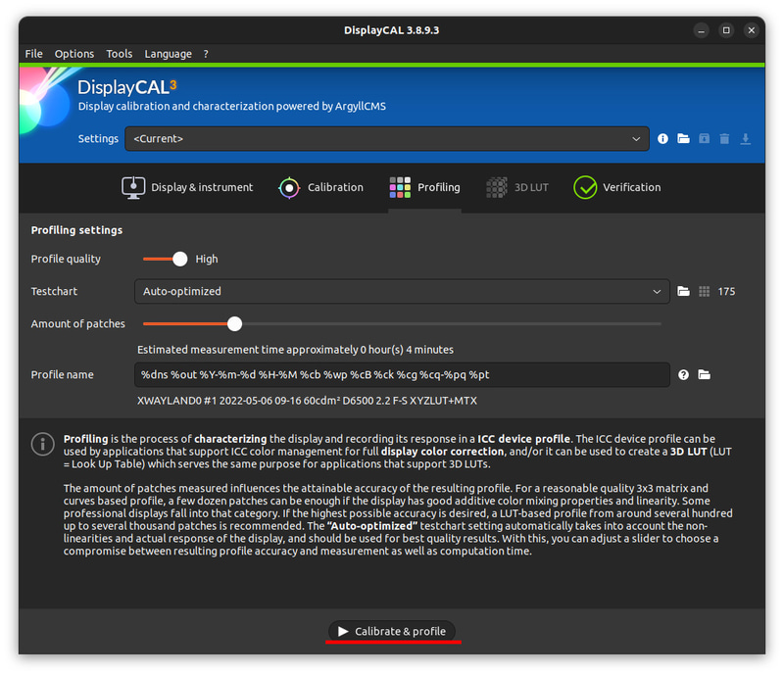Show profile name placeholder help icon
The width and height of the screenshot is (784, 675).
click(683, 374)
